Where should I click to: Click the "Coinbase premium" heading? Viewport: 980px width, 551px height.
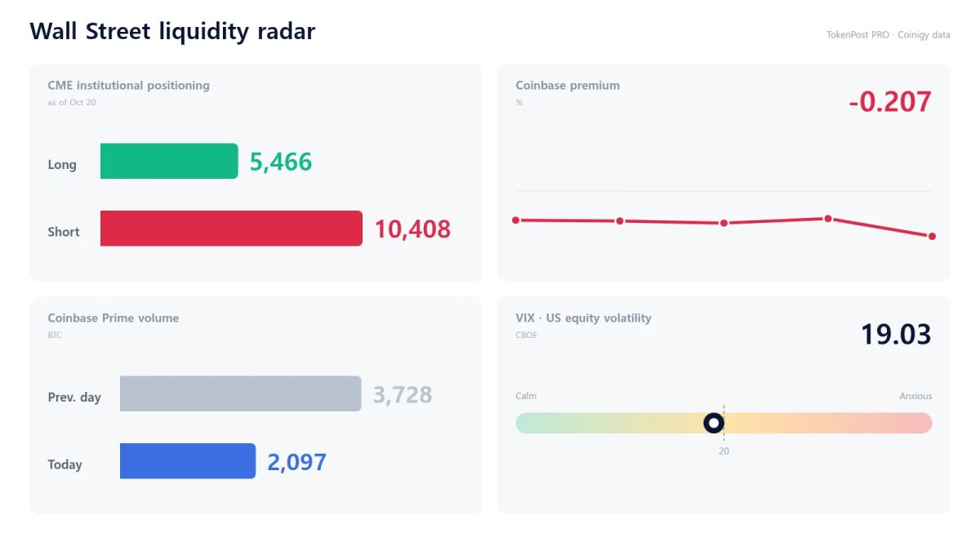click(568, 85)
